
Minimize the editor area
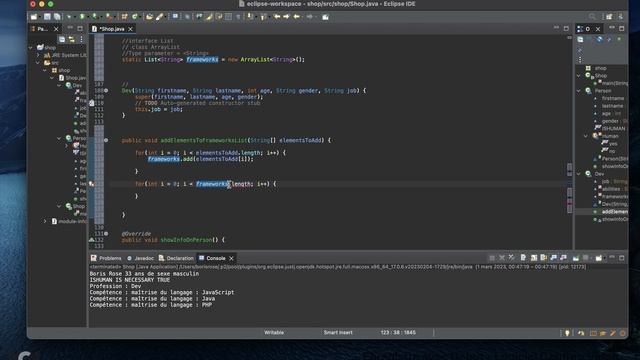point(556,28)
